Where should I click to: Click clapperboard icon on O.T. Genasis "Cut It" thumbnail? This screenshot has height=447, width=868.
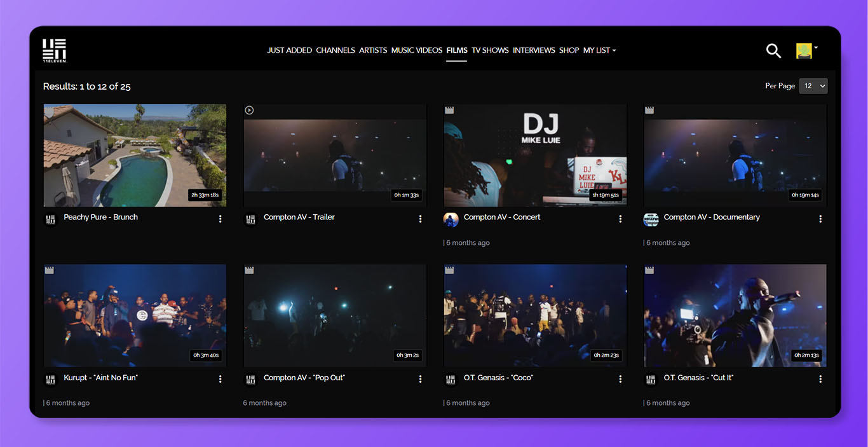tap(649, 270)
